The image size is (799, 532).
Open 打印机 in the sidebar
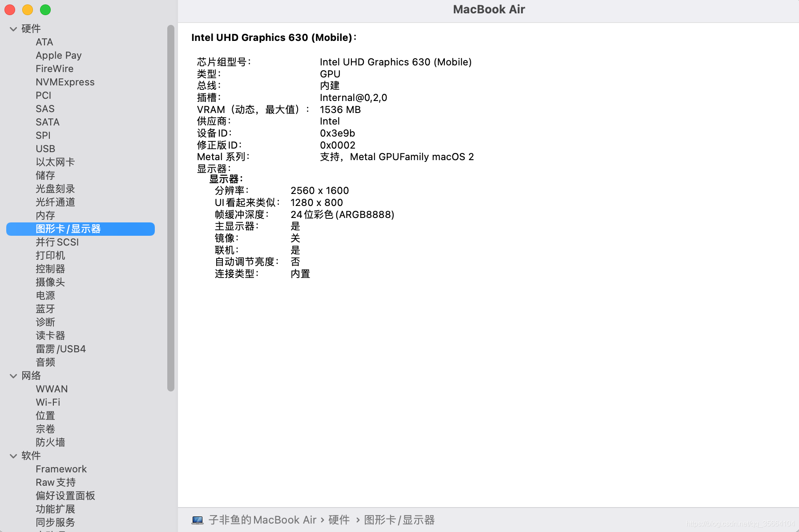[50, 256]
